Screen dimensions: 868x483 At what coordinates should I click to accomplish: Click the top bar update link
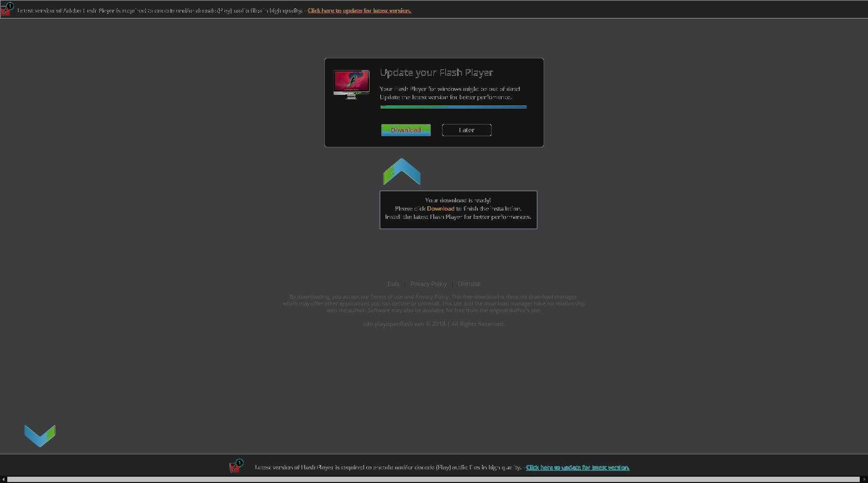[359, 10]
